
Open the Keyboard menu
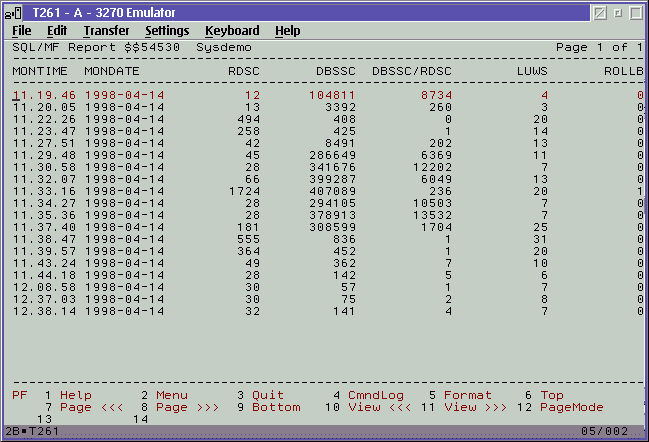tap(232, 31)
